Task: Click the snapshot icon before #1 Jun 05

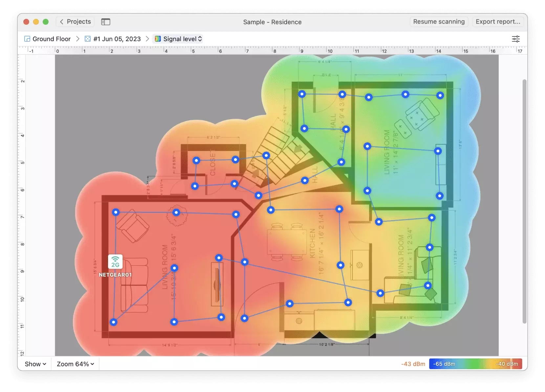Action: coord(88,39)
